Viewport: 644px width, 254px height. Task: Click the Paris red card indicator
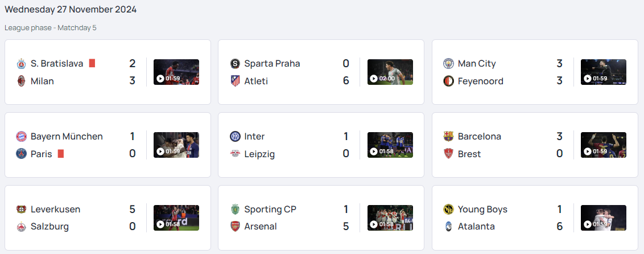[x=61, y=154]
